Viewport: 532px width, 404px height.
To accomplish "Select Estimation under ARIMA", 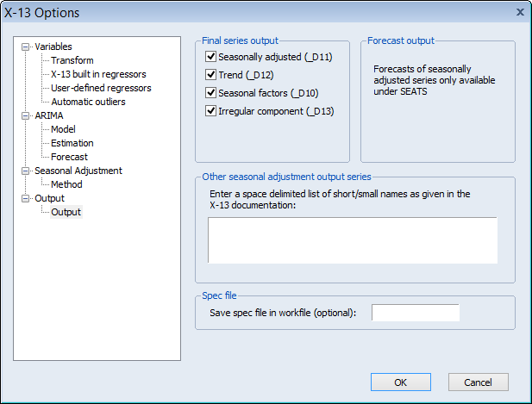I will (x=72, y=143).
